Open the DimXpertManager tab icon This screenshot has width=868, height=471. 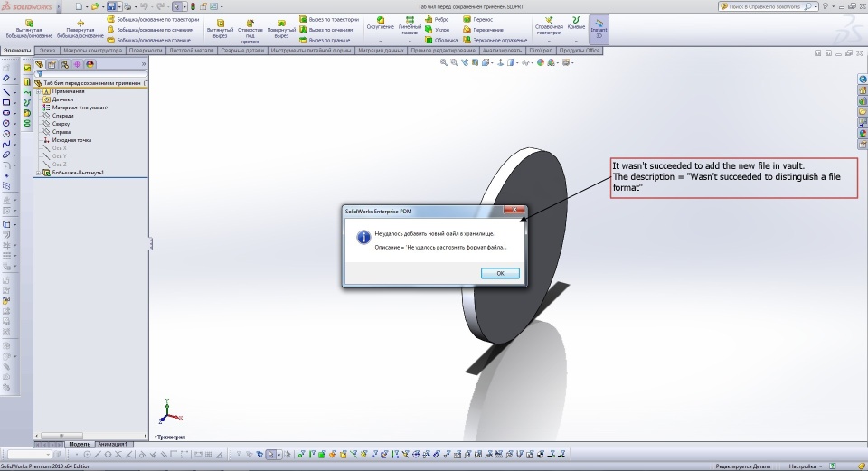click(78, 64)
